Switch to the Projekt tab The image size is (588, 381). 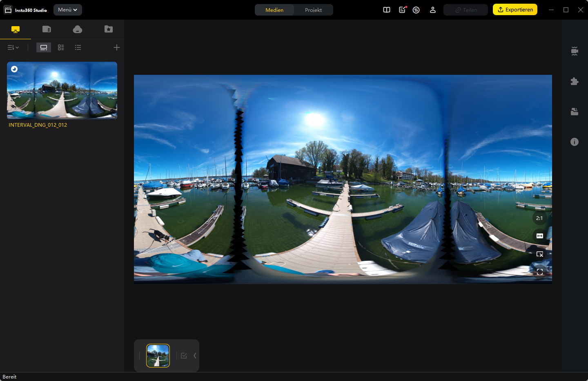(x=313, y=10)
